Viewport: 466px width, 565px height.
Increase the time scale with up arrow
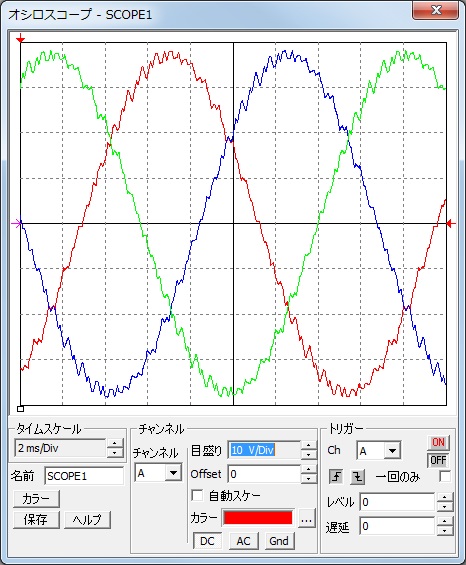115,444
